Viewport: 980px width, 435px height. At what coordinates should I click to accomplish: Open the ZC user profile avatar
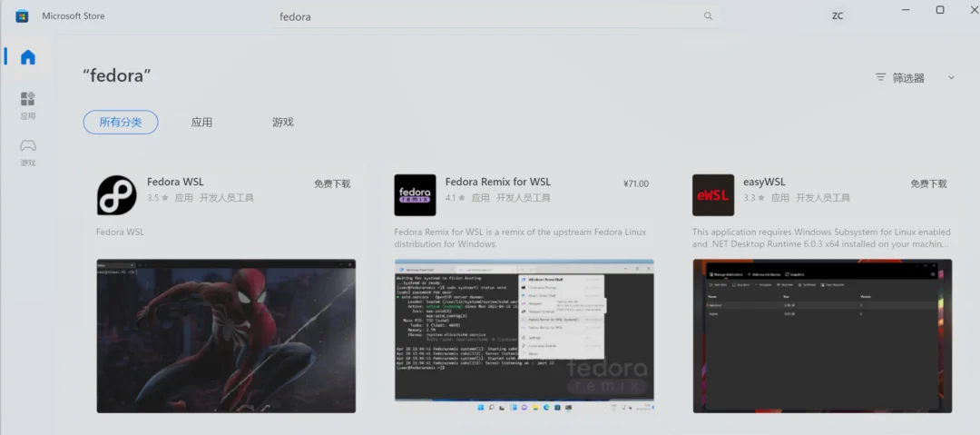click(838, 15)
